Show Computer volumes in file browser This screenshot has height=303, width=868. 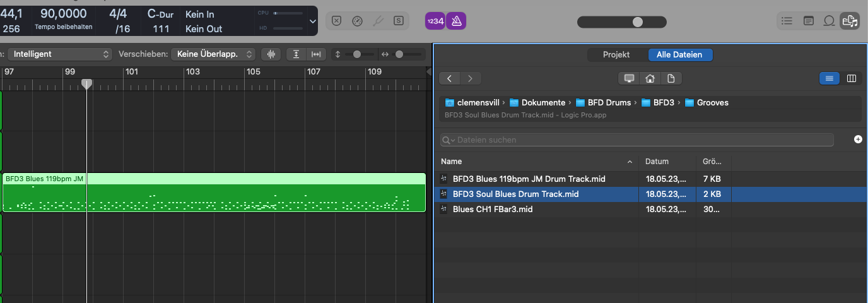pyautogui.click(x=629, y=78)
